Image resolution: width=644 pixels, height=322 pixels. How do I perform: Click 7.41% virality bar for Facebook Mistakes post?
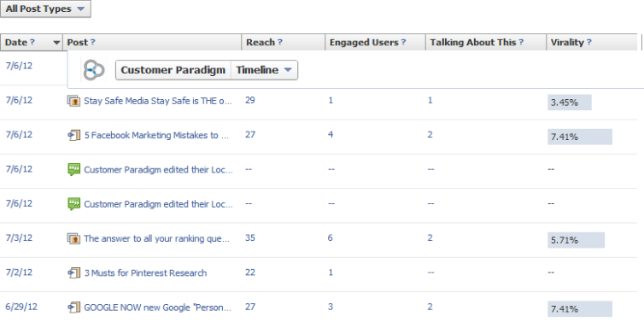(x=580, y=138)
